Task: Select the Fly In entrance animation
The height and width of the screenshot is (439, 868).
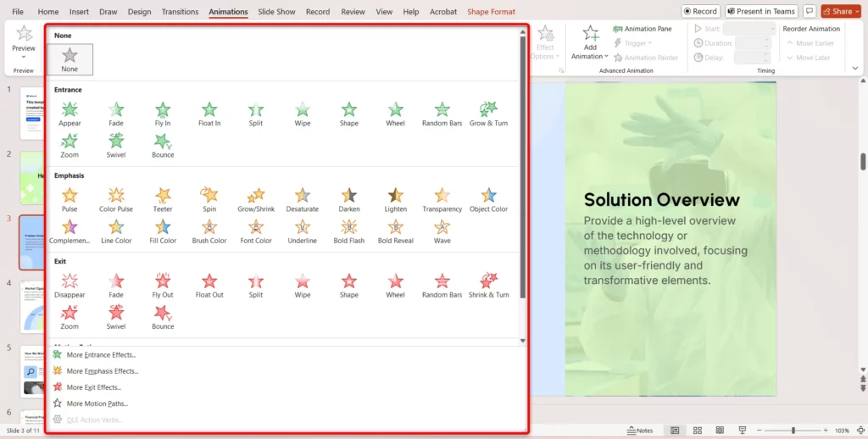Action: point(163,113)
